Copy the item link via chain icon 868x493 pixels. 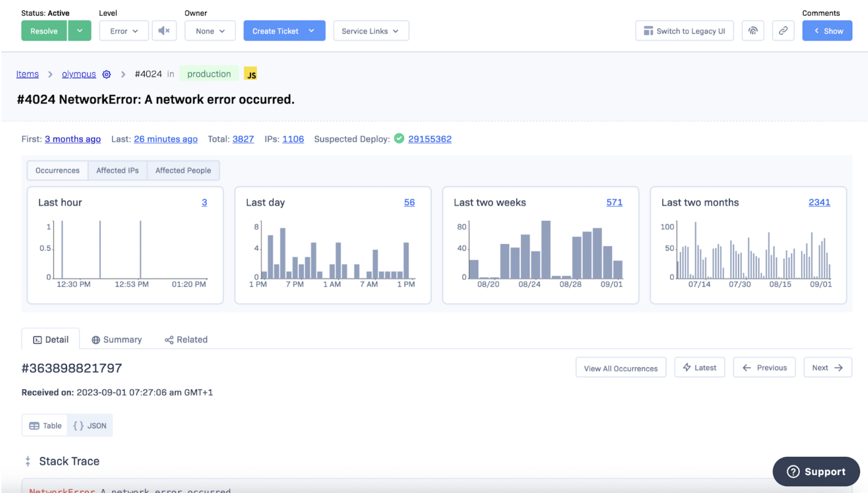pyautogui.click(x=783, y=31)
